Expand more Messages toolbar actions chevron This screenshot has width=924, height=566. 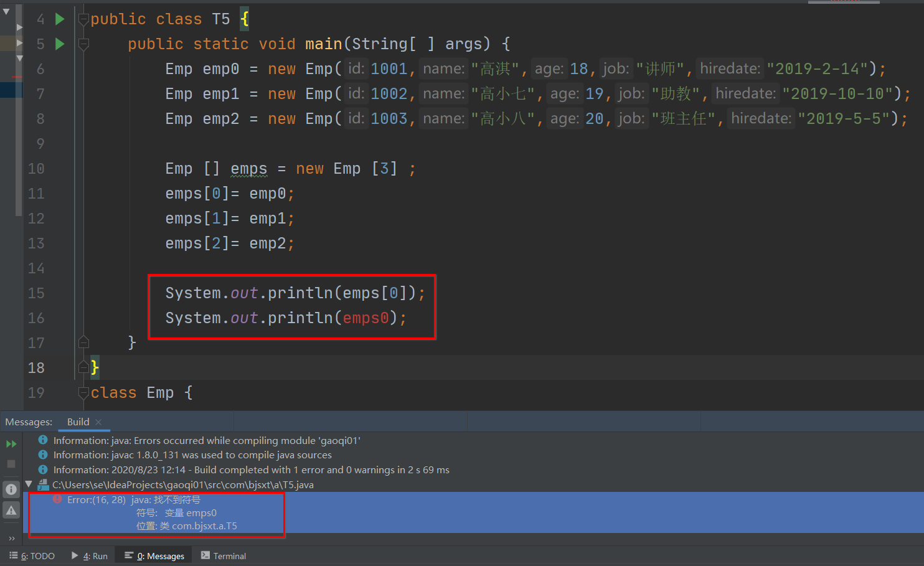(11, 539)
